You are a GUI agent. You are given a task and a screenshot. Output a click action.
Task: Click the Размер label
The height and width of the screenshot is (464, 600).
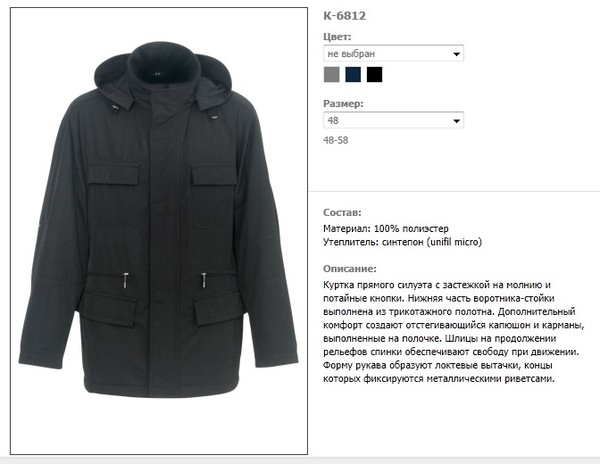343,104
